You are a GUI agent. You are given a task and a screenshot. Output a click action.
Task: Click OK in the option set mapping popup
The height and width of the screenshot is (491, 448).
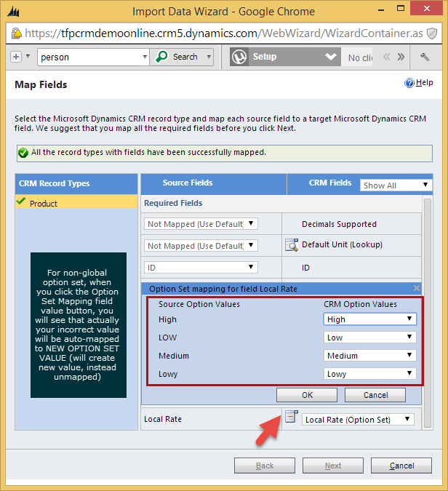click(307, 395)
